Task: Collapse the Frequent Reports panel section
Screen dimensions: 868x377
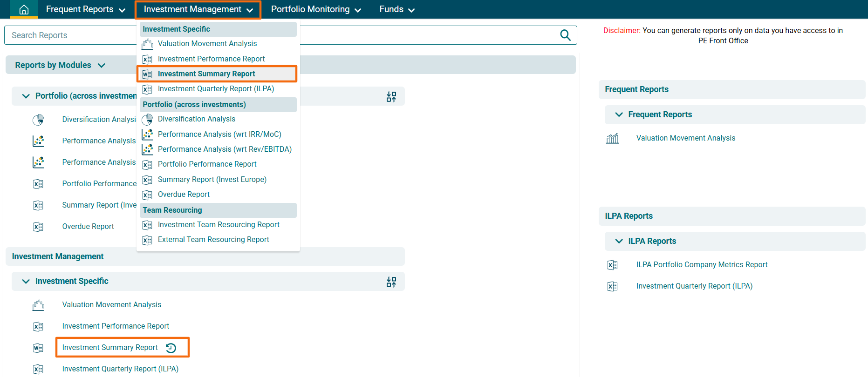Action: 619,114
